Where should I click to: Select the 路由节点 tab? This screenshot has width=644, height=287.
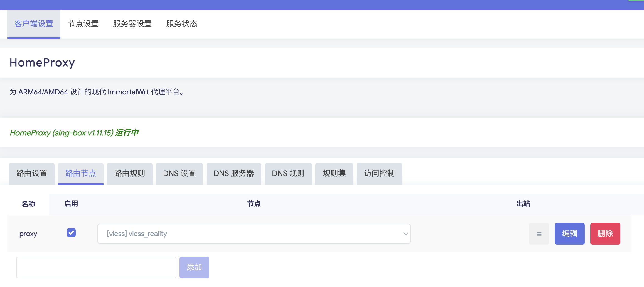point(80,174)
